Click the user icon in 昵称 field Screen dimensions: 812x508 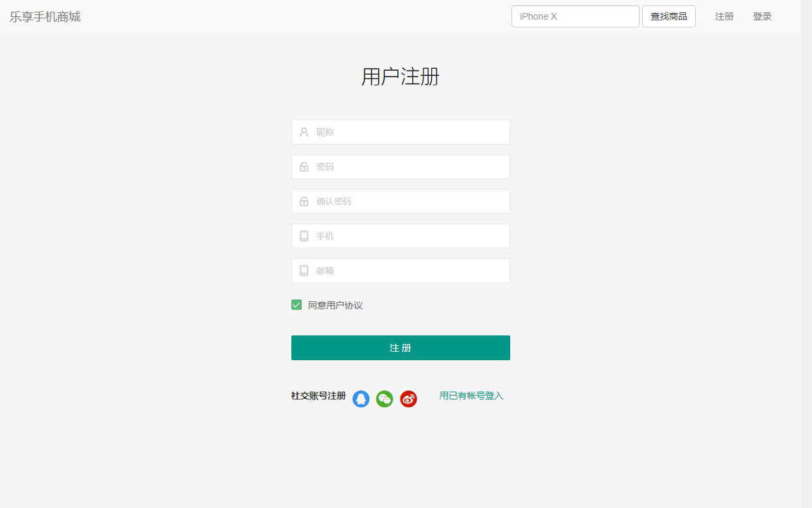click(x=304, y=132)
